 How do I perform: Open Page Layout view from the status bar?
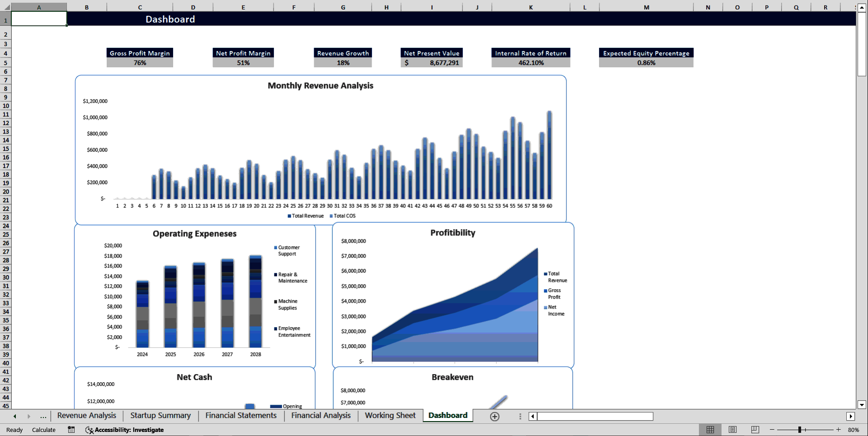(x=732, y=430)
